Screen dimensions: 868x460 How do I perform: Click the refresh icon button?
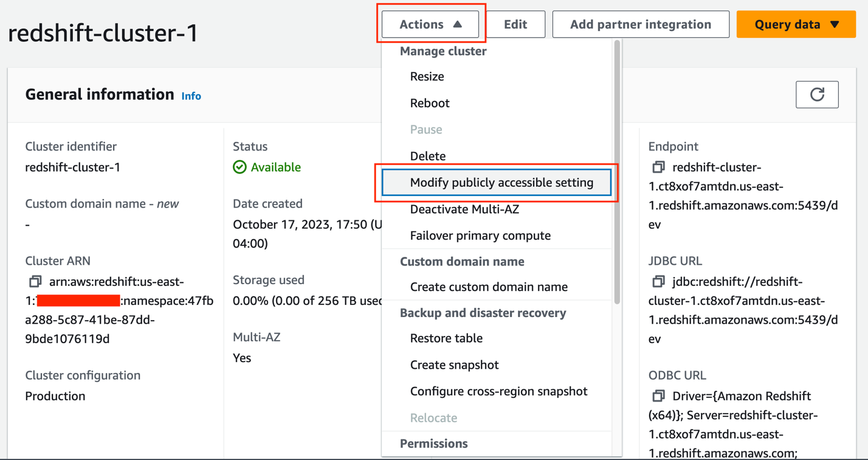click(x=817, y=94)
